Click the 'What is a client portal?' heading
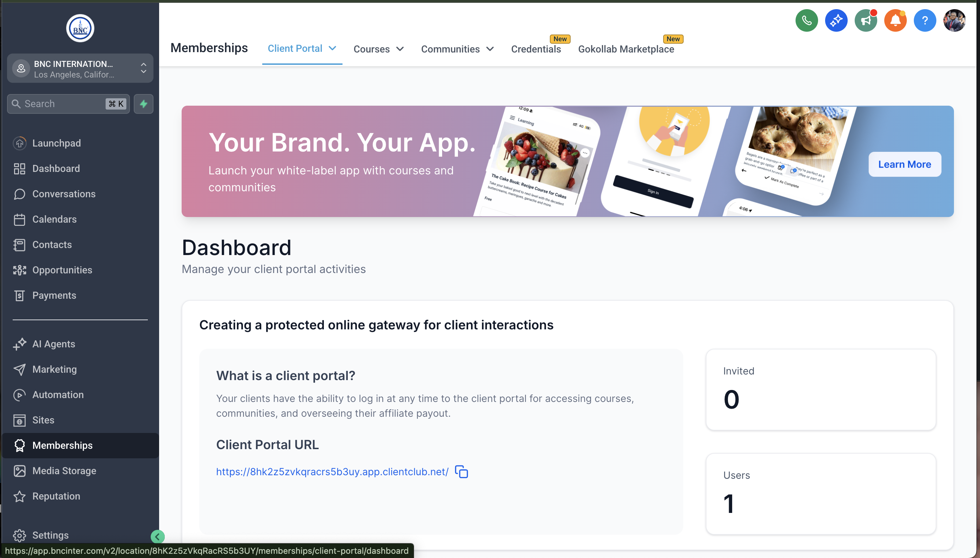This screenshot has width=980, height=558. coord(286,376)
